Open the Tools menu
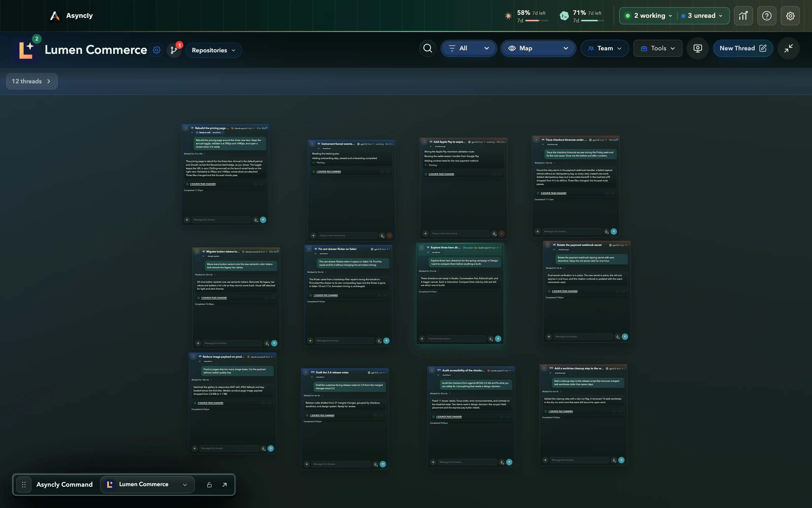812x508 pixels. [x=658, y=48]
